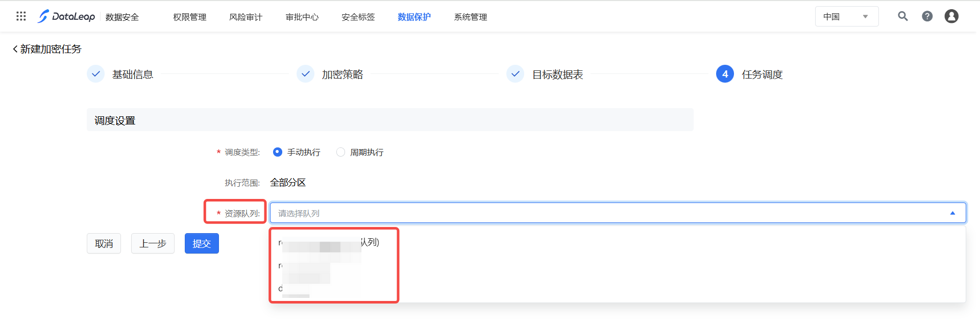Image resolution: width=980 pixels, height=328 pixels.
Task: Click the 数据安全 product title
Action: (122, 17)
